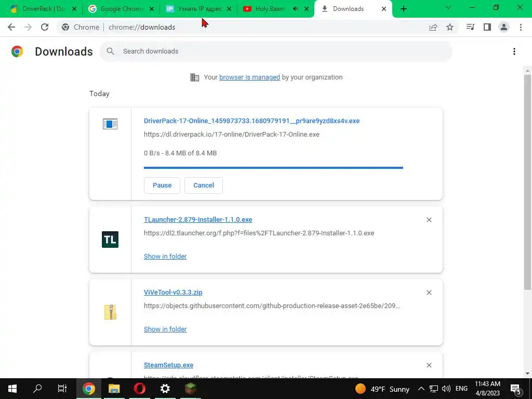
Task: Click the ViVeTool zip archive icon
Action: click(x=110, y=312)
